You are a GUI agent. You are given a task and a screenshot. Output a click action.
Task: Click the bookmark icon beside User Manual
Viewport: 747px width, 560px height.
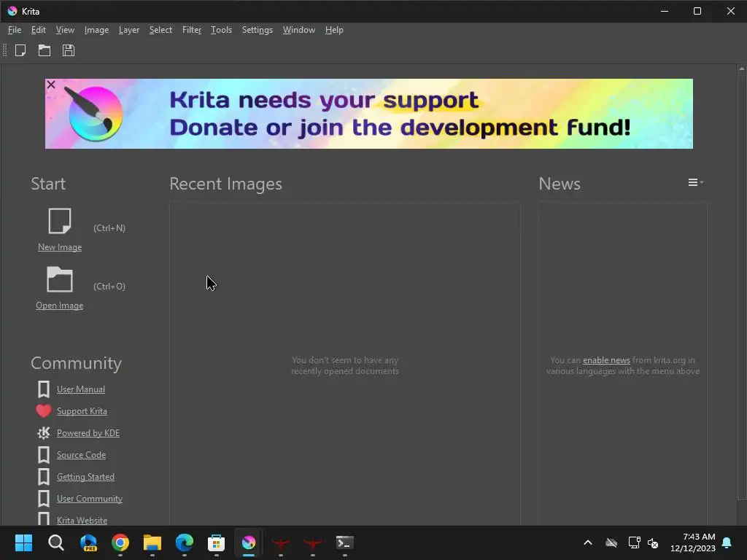(43, 389)
